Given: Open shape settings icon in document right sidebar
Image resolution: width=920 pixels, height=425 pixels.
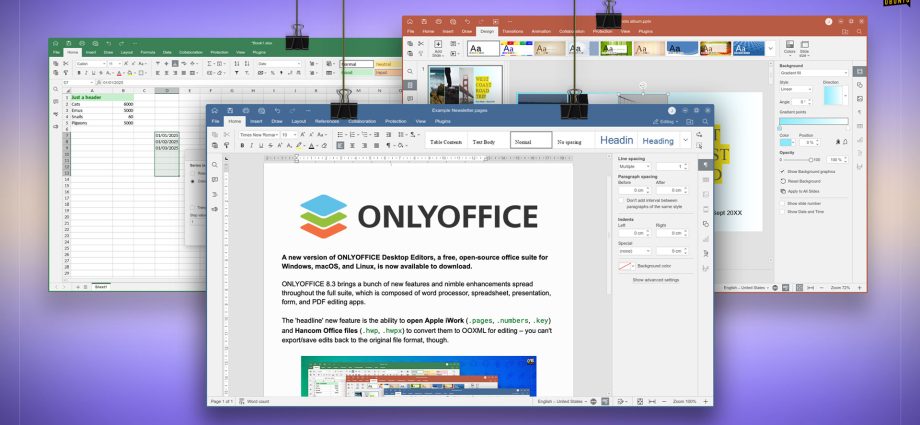Looking at the screenshot, I should [x=706, y=224].
